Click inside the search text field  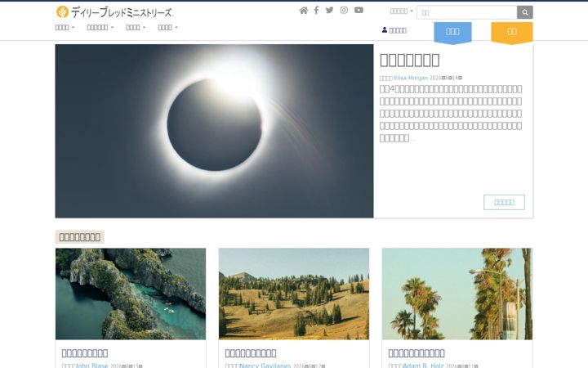(x=467, y=12)
